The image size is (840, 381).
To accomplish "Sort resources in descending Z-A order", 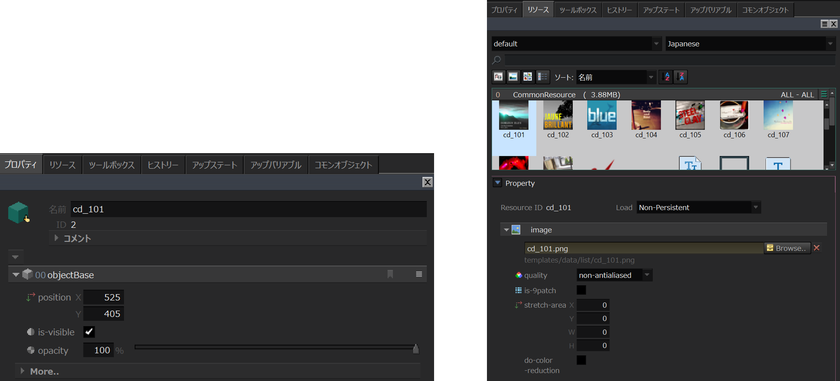I will pyautogui.click(x=681, y=77).
